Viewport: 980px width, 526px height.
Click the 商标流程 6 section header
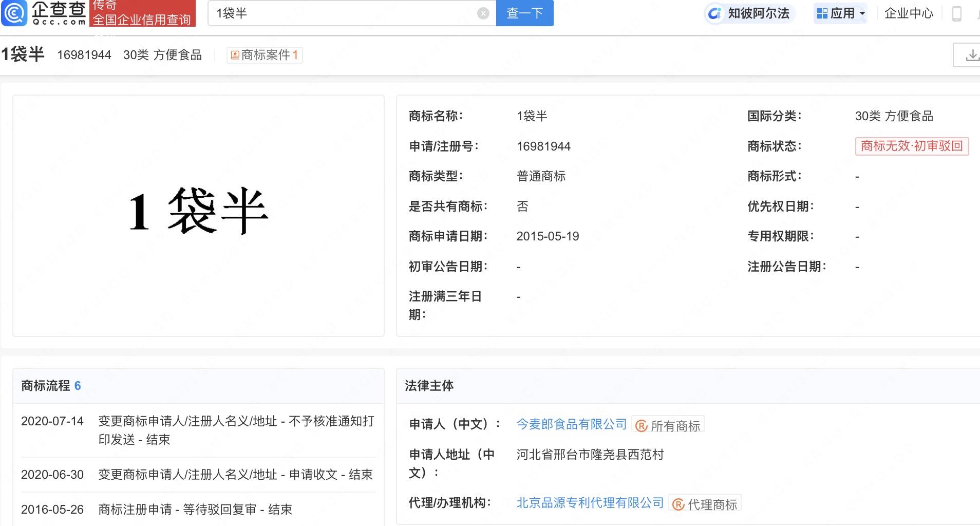click(x=51, y=386)
